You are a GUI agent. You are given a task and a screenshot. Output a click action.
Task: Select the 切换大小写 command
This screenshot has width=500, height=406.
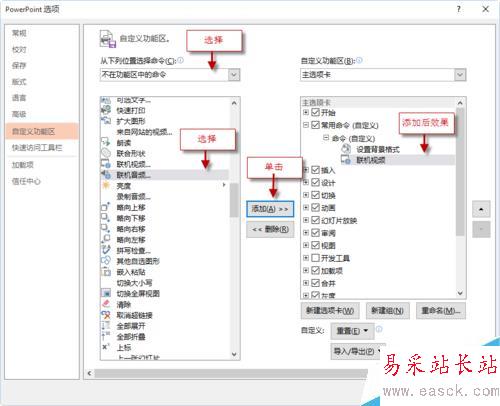134,283
